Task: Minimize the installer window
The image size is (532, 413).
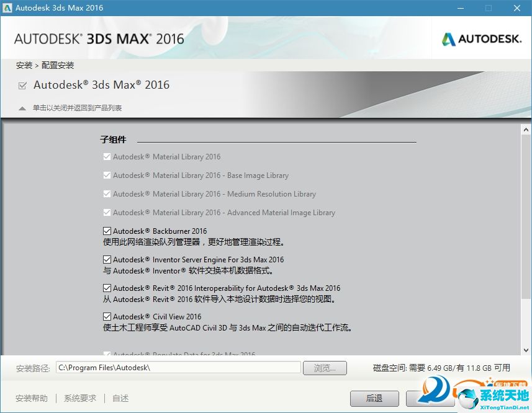Action: [461, 8]
